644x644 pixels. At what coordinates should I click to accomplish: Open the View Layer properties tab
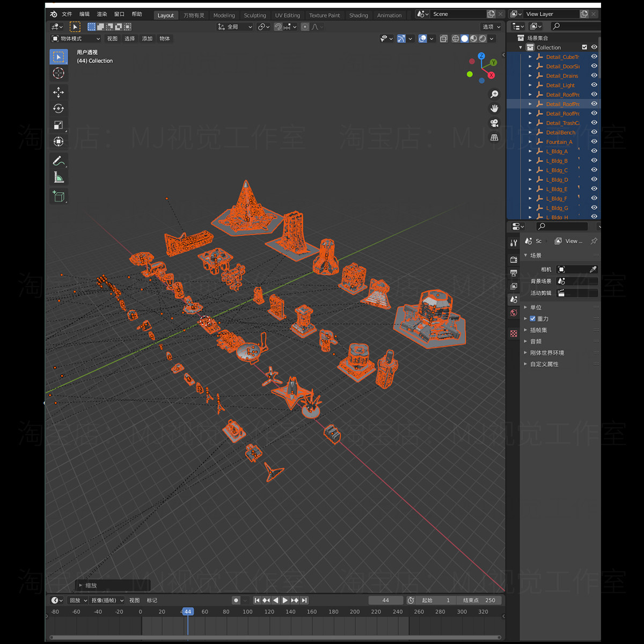pos(514,286)
